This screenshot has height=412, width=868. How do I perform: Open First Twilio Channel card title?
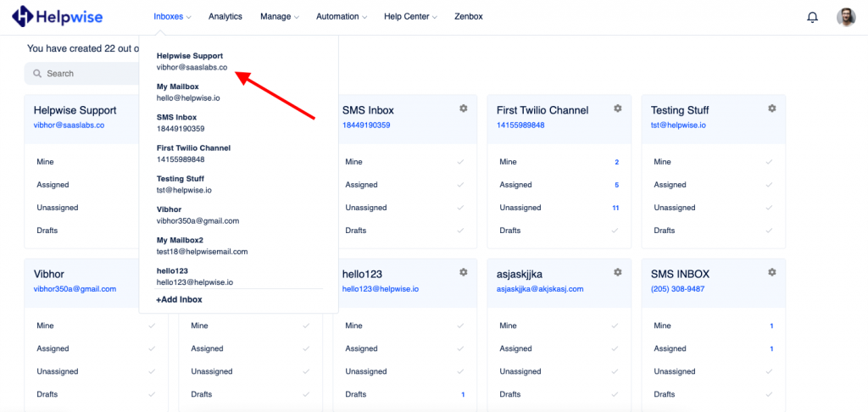[542, 110]
